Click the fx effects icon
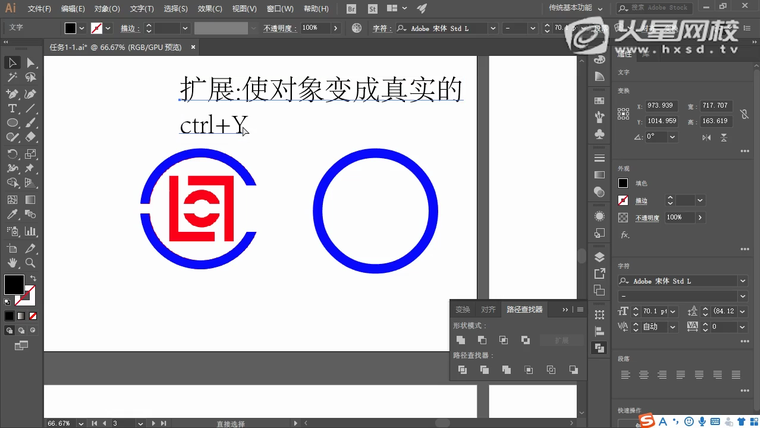This screenshot has height=428, width=760. pyautogui.click(x=624, y=235)
